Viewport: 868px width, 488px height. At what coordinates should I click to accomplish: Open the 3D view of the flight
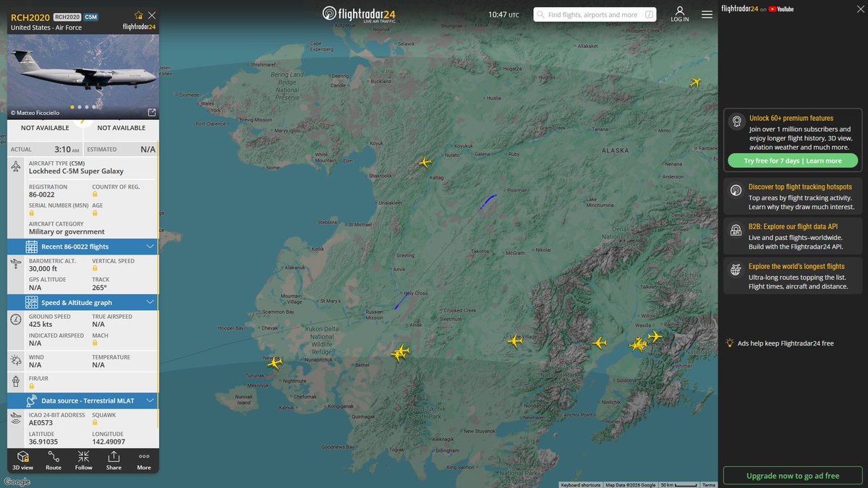pyautogui.click(x=23, y=461)
